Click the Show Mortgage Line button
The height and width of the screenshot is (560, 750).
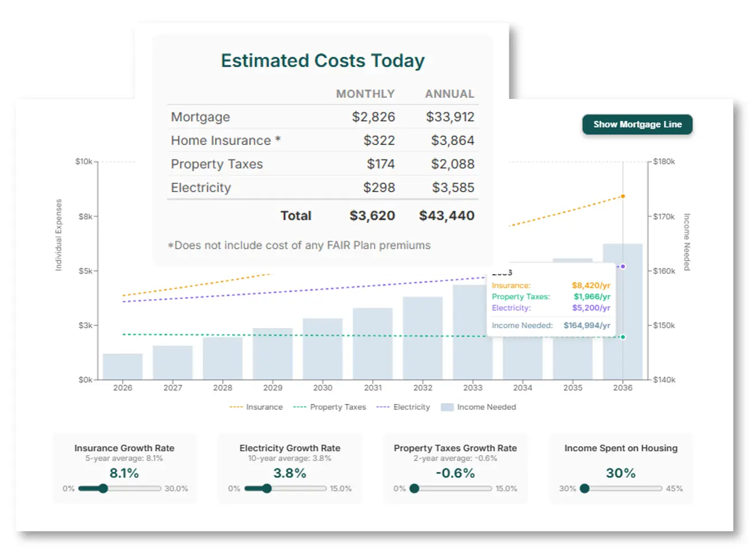point(637,124)
